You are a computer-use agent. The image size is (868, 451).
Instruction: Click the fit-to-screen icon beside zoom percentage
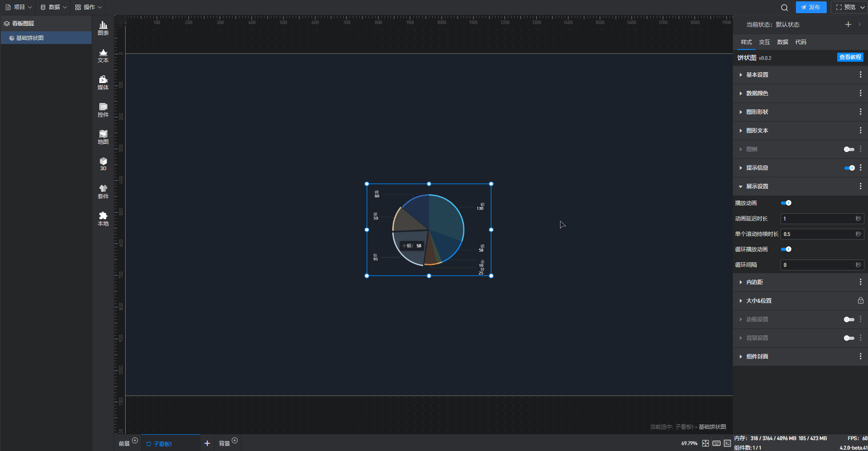[706, 443]
